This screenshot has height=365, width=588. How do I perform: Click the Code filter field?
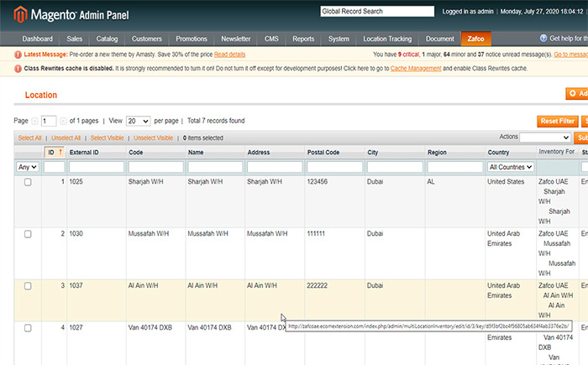[x=155, y=167]
